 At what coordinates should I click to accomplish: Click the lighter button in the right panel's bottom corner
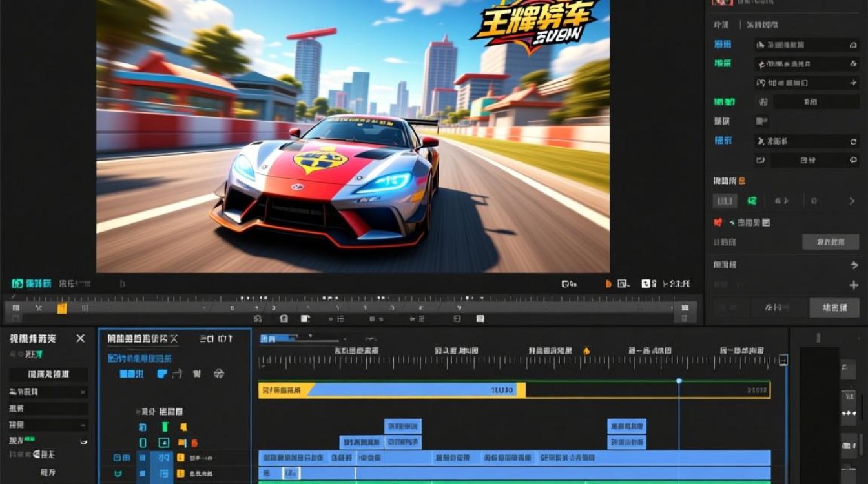(834, 308)
